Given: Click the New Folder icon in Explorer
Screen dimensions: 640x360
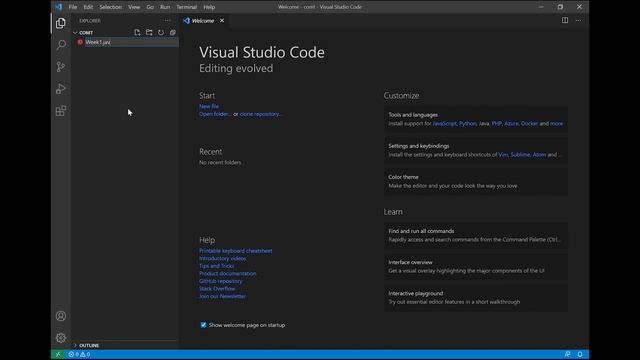Looking at the screenshot, I should click(149, 32).
